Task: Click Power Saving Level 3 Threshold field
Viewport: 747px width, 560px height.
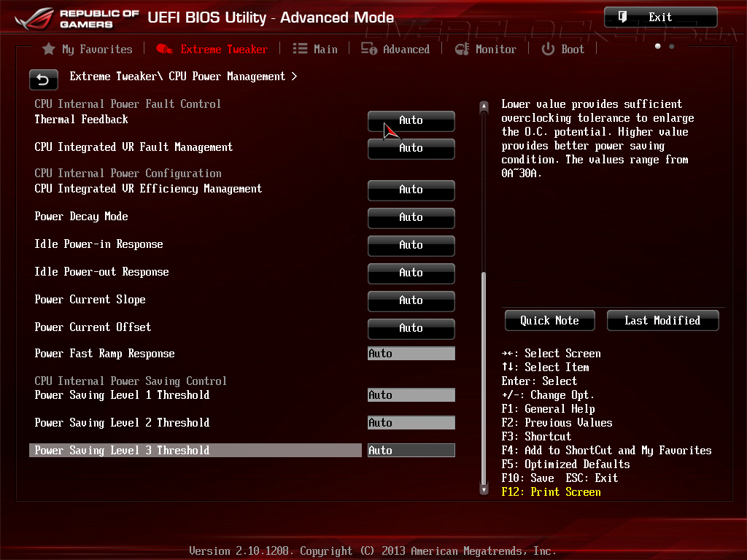Action: pyautogui.click(x=411, y=450)
